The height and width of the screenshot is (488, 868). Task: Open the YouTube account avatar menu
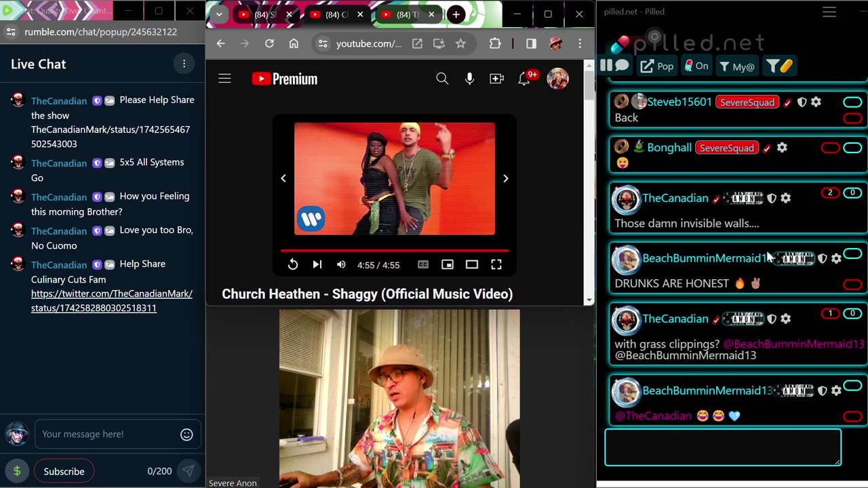click(557, 79)
